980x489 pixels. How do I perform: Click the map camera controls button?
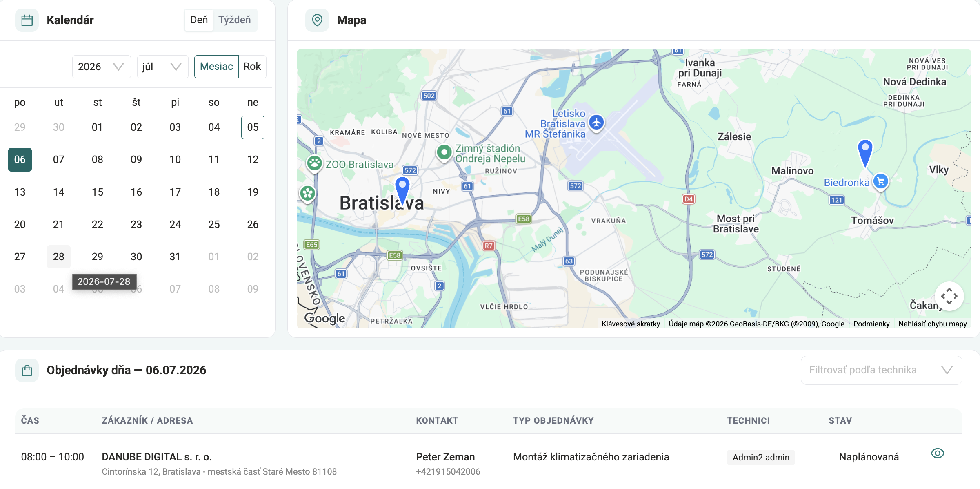click(x=949, y=296)
